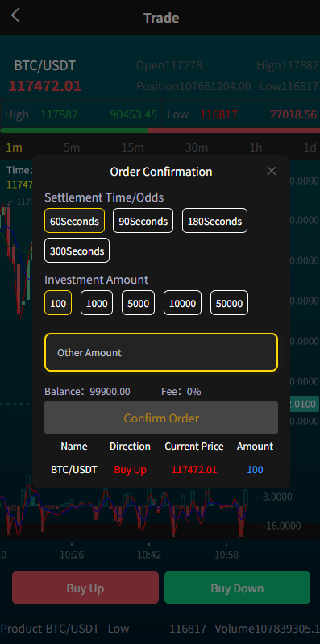This screenshot has width=320, height=644.
Task: Tap the red Buy Up button
Action: (x=85, y=588)
